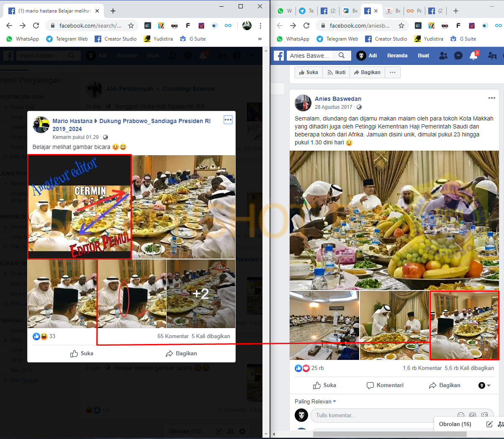
Task: Open the bold 'F' extension in left window
Action: pyautogui.click(x=188, y=26)
